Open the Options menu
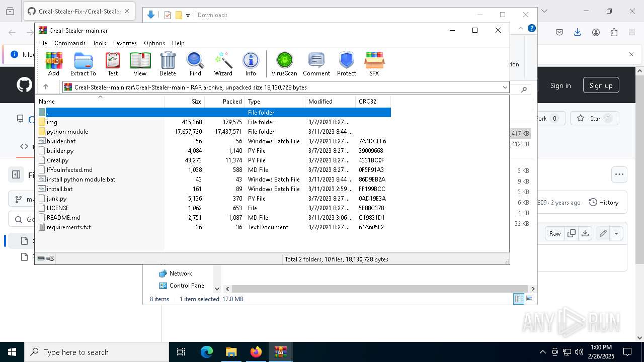 [154, 43]
